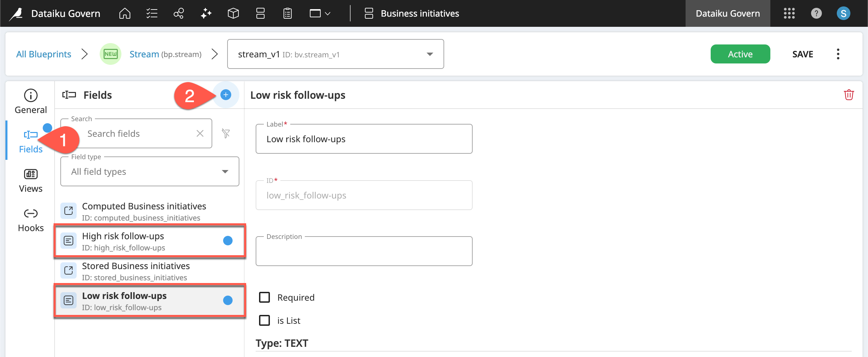Click the sharing graph icon in navbar

179,13
